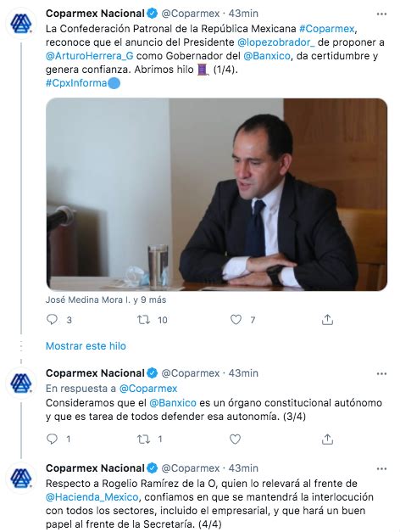Click Mostrar este hilo link
Viewport: 400px width, 532px height.
(x=86, y=345)
